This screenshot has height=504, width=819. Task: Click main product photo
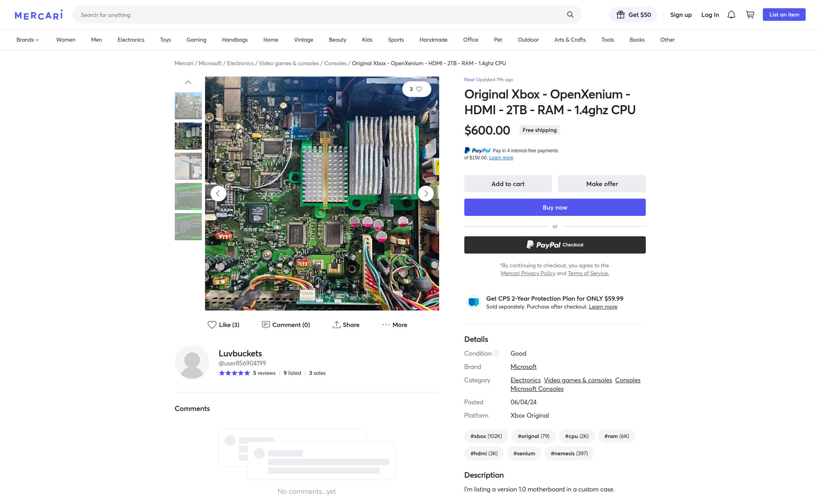(x=322, y=194)
